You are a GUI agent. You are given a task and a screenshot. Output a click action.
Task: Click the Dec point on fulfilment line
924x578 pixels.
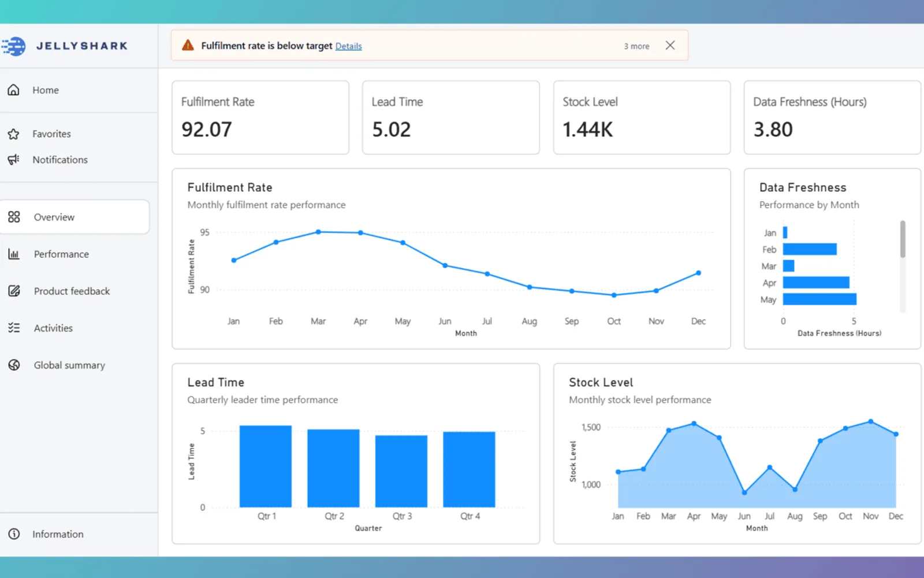point(698,273)
